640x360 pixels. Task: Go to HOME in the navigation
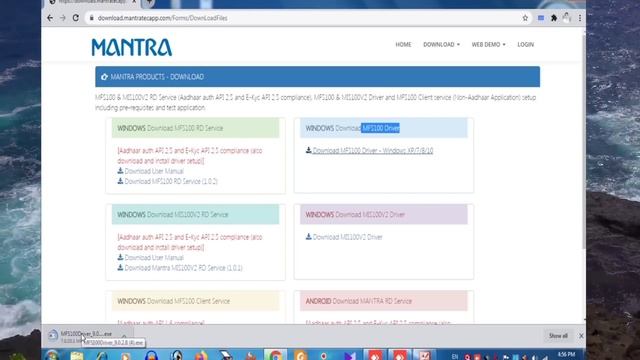(403, 44)
